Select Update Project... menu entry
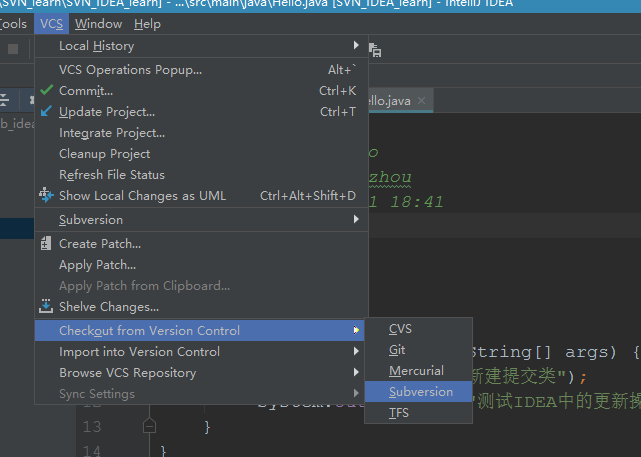Viewport: 641px width, 457px height. [x=202, y=112]
